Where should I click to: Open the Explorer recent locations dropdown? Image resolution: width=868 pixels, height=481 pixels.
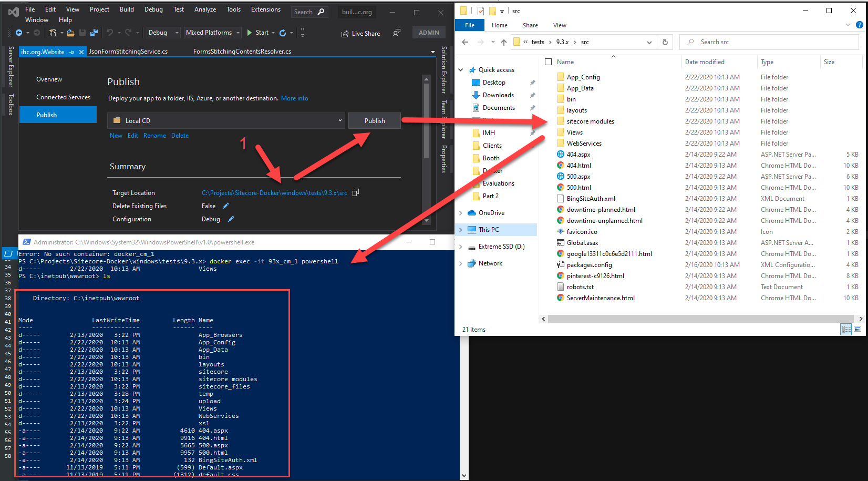(493, 42)
